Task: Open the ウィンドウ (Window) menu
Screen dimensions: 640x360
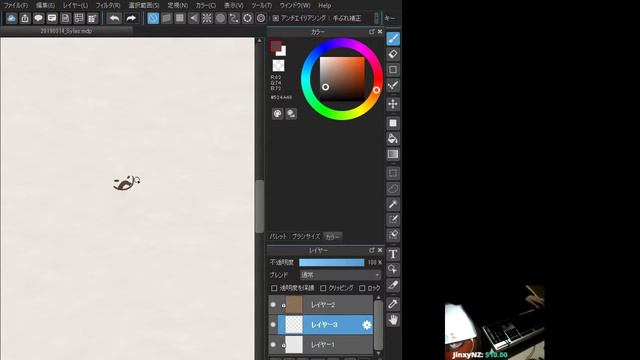Action: 295,5
